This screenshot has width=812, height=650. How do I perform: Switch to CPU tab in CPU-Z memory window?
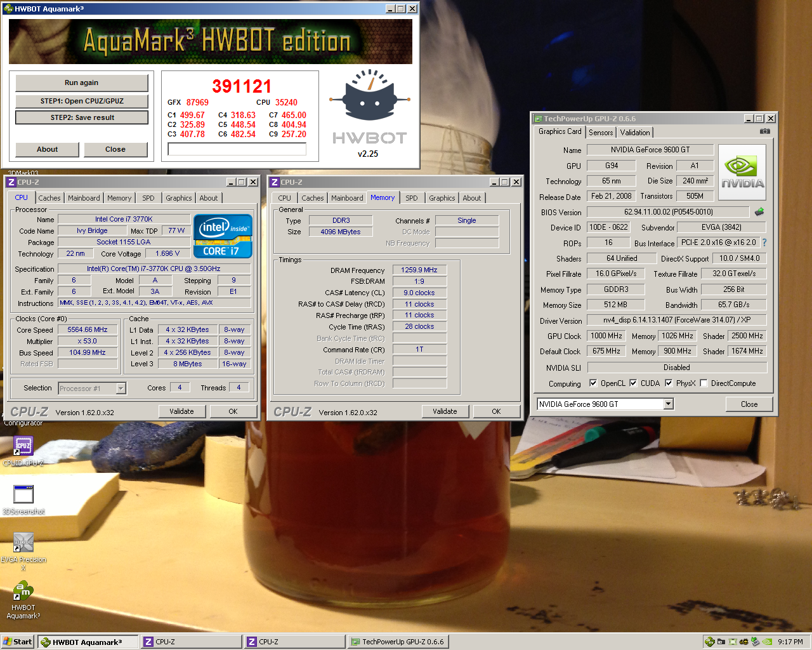coord(285,198)
